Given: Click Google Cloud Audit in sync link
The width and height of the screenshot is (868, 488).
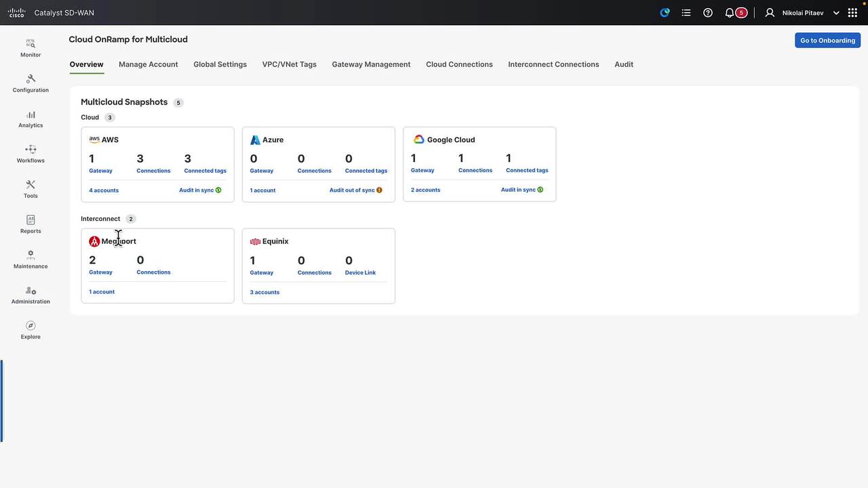Looking at the screenshot, I should pyautogui.click(x=518, y=190).
